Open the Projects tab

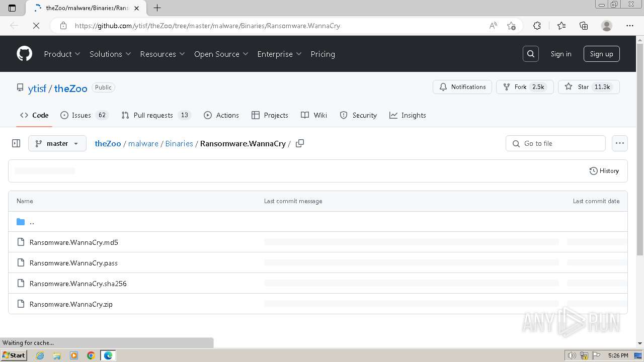[270, 115]
